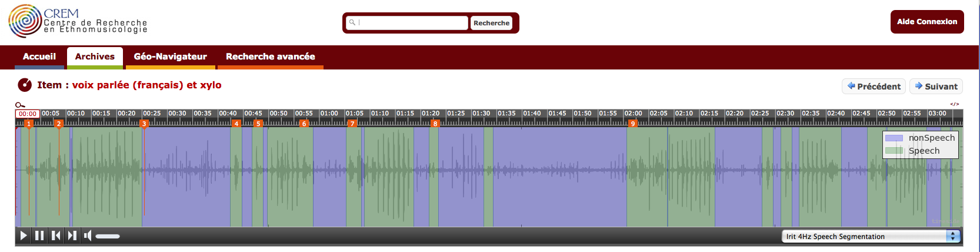Select timeline marker 4
980x252 pixels.
236,124
